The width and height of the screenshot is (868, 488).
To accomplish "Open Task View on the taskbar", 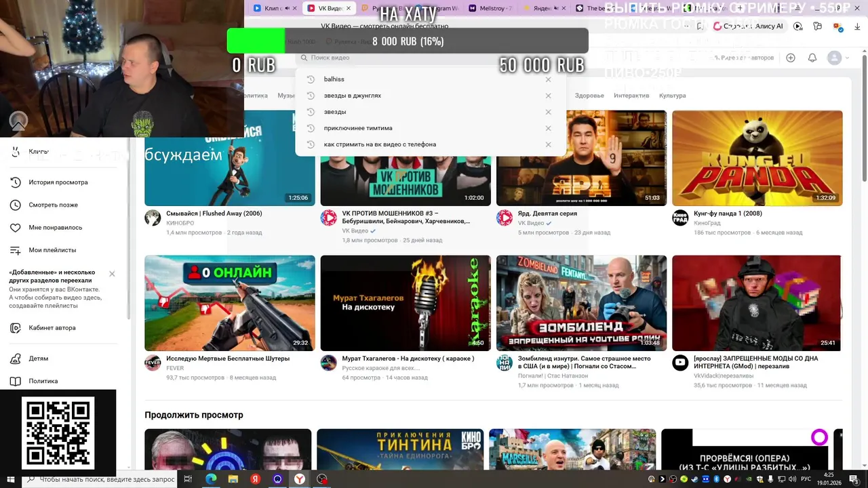I will [188, 479].
